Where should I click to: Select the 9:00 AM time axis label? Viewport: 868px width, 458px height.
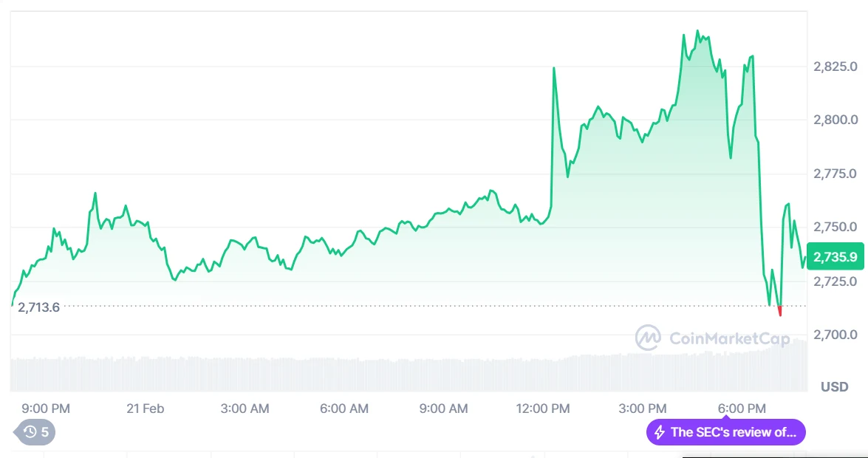point(444,409)
